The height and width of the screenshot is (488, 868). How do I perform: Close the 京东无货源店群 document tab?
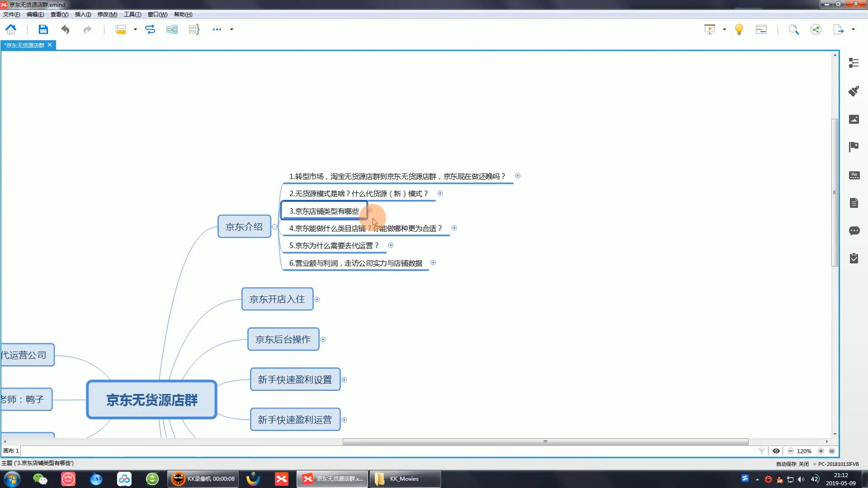pyautogui.click(x=50, y=45)
